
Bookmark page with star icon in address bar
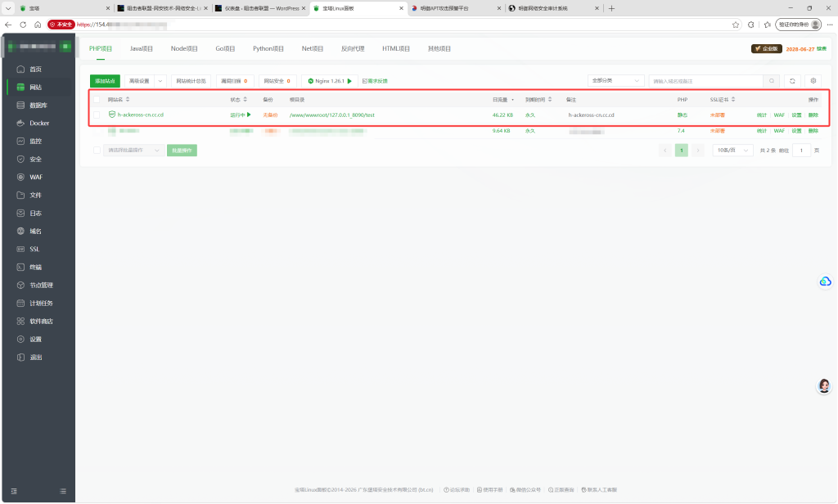pos(736,25)
